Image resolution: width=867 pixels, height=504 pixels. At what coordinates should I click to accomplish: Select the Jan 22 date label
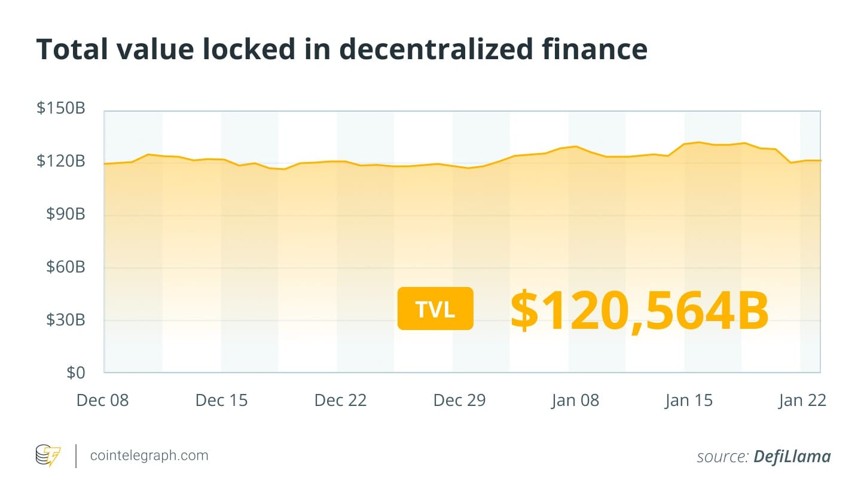click(802, 400)
